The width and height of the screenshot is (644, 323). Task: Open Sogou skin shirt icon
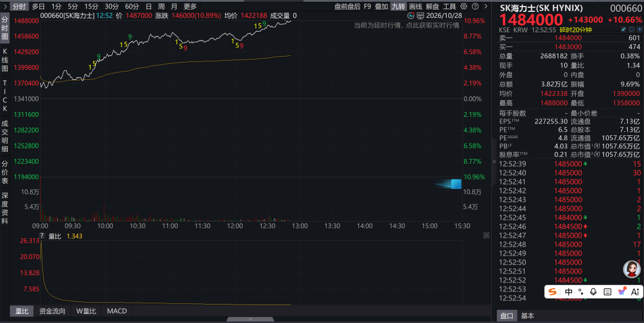coord(622,291)
